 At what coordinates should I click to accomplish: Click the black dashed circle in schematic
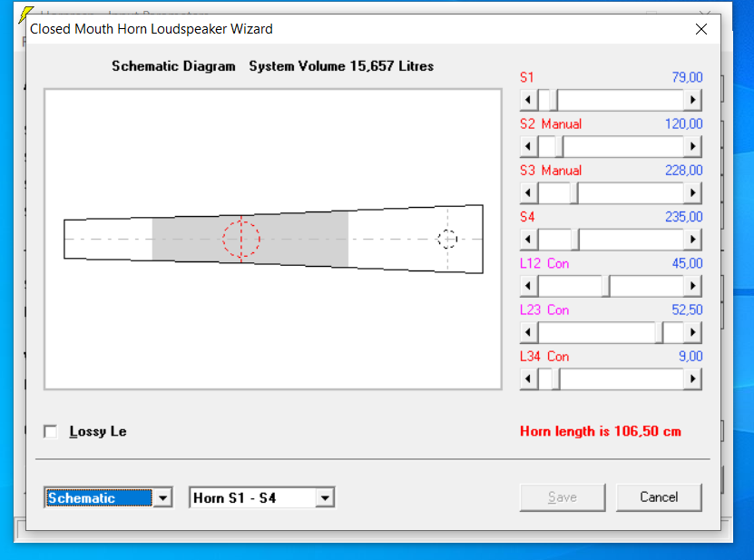pyautogui.click(x=447, y=239)
